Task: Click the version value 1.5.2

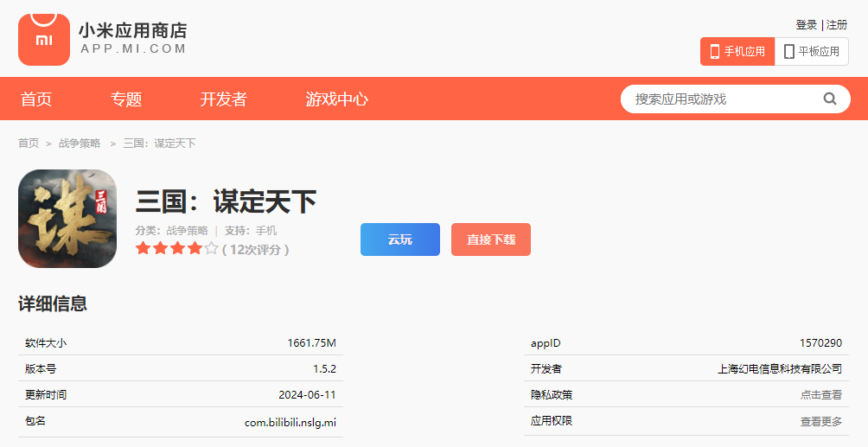Action: (324, 369)
